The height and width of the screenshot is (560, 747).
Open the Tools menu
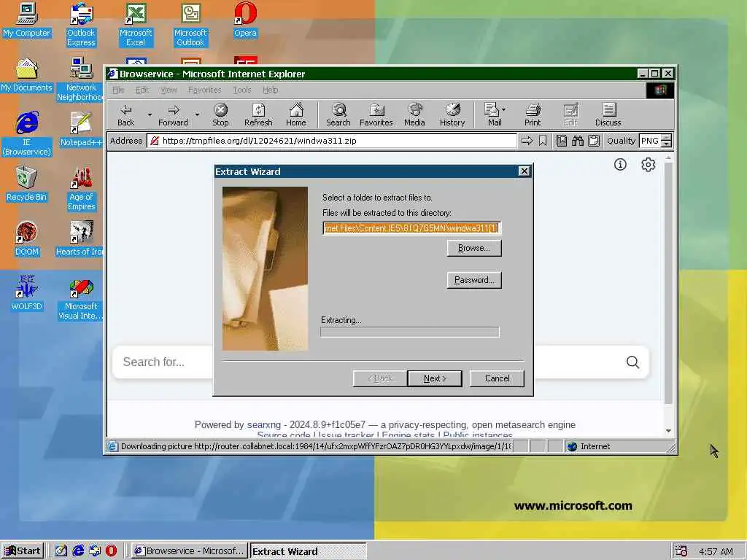click(x=242, y=90)
